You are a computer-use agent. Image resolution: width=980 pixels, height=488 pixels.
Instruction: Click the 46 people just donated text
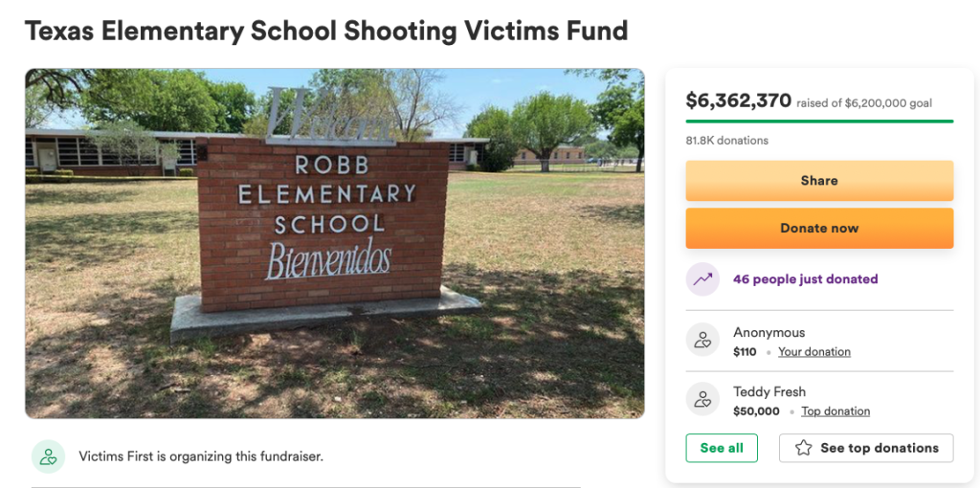pos(805,278)
